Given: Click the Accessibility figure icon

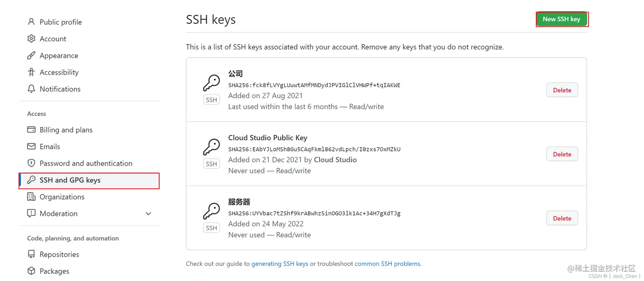Looking at the screenshot, I should pos(31,72).
